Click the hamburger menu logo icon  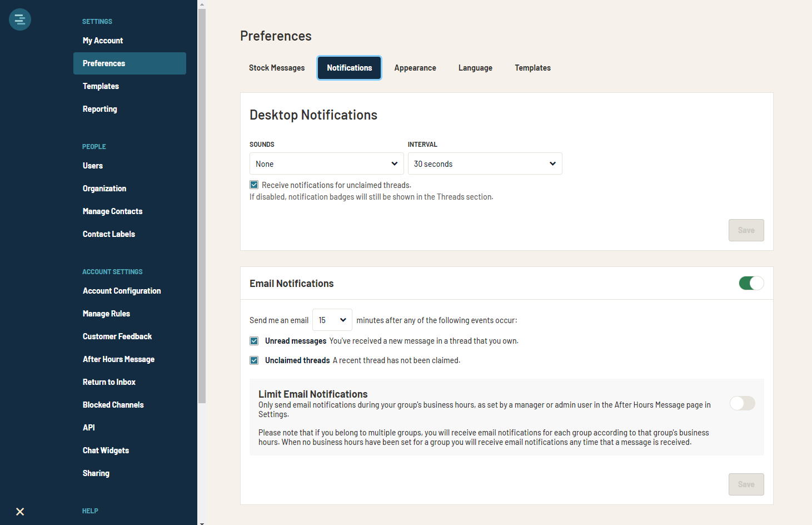[20, 19]
